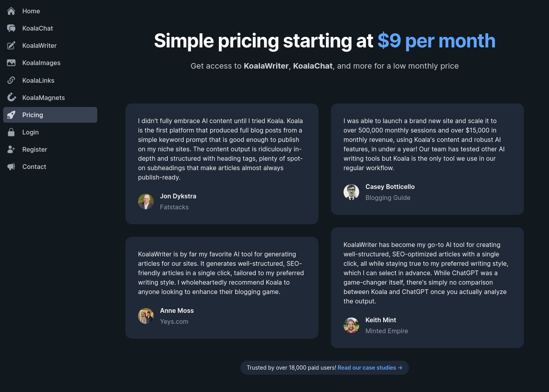Go to the KoalaWriter menu item
Viewport: 549px width, 392px height.
pos(50,45)
